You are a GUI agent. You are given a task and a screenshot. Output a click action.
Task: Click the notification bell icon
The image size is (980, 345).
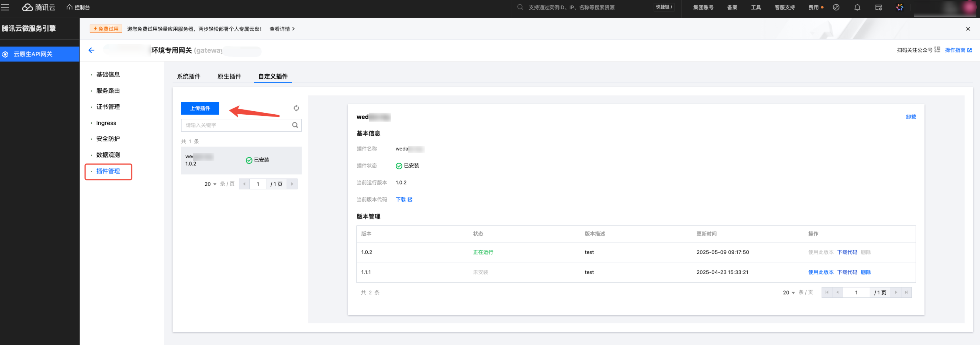(857, 7)
